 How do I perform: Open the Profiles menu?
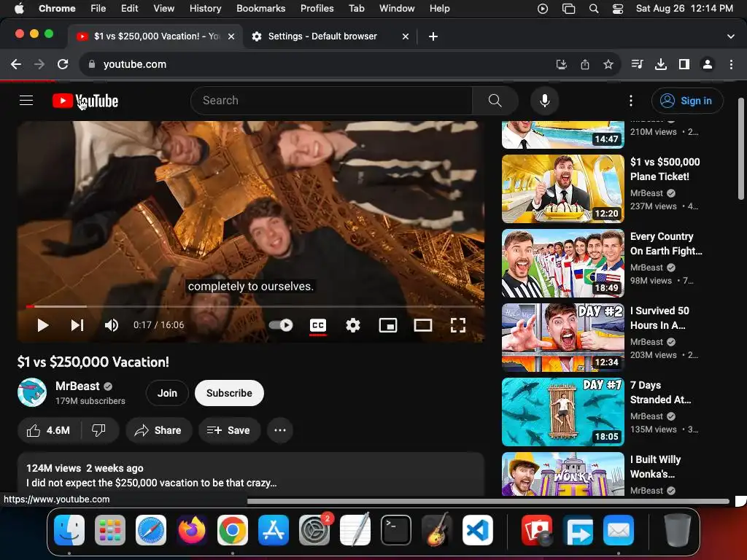tap(317, 8)
